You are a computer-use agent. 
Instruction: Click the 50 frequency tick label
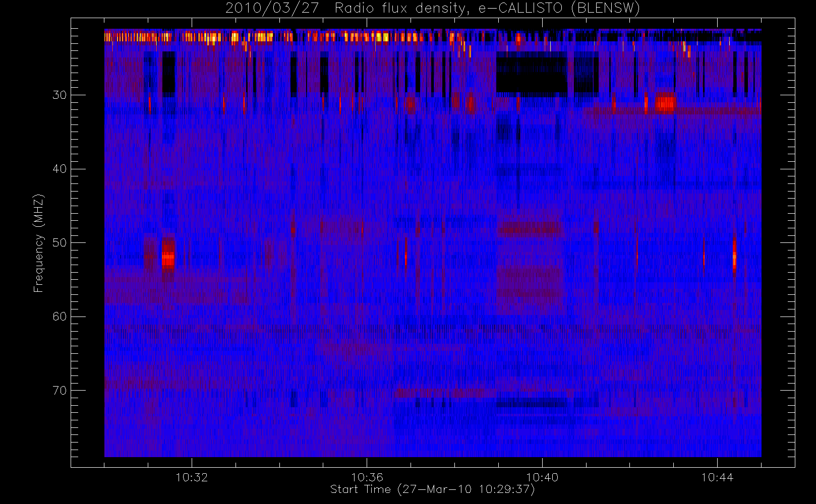click(x=60, y=242)
